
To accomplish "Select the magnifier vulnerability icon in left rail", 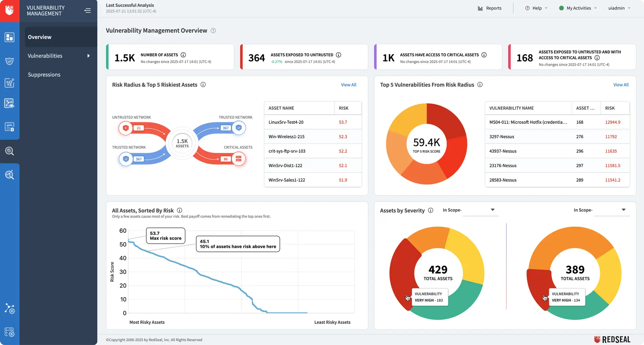I will pyautogui.click(x=9, y=151).
